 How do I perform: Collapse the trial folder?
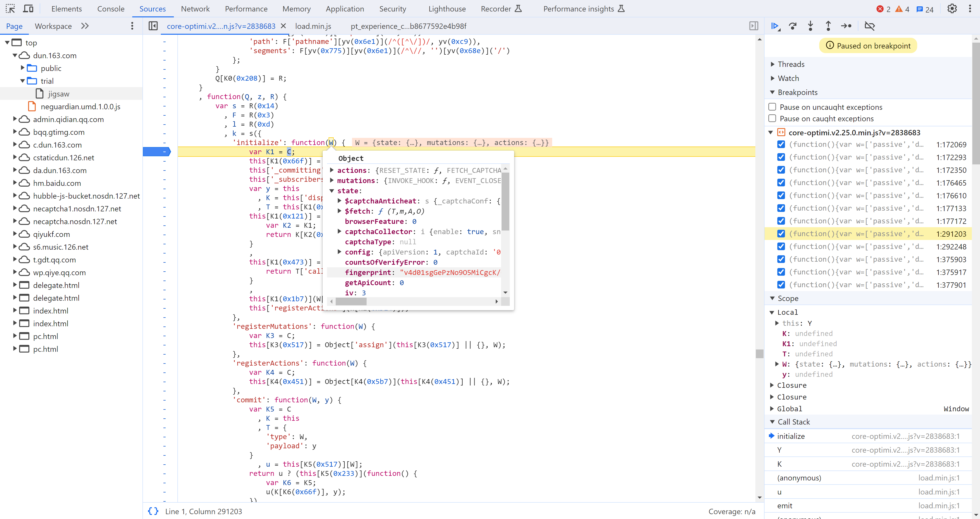(x=22, y=81)
